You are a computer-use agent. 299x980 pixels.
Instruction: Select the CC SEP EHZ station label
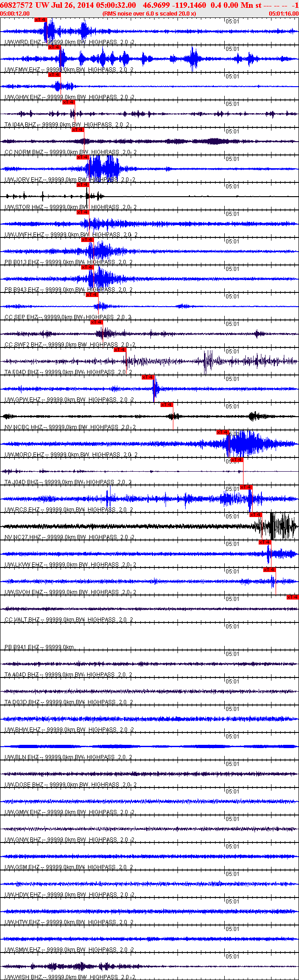(68, 317)
